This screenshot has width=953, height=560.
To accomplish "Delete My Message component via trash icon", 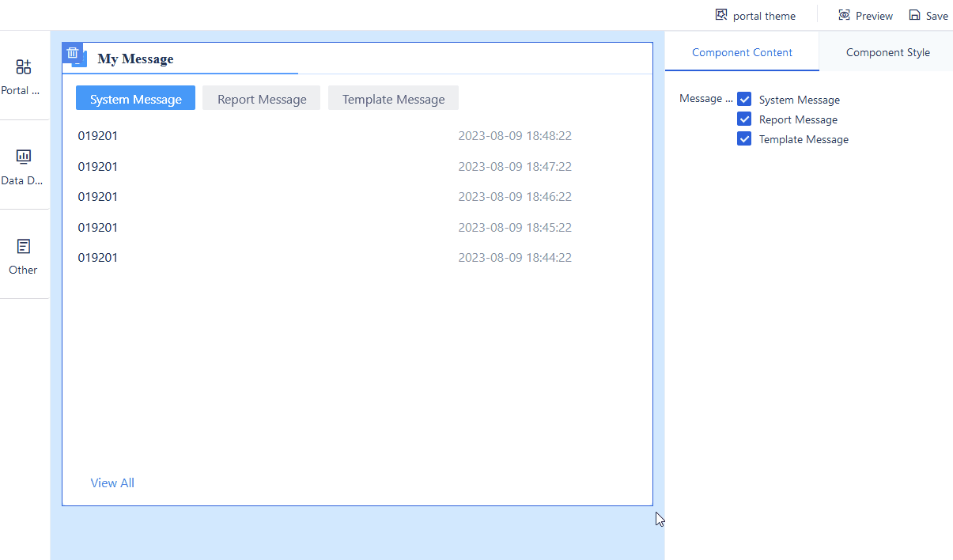I will tap(72, 53).
